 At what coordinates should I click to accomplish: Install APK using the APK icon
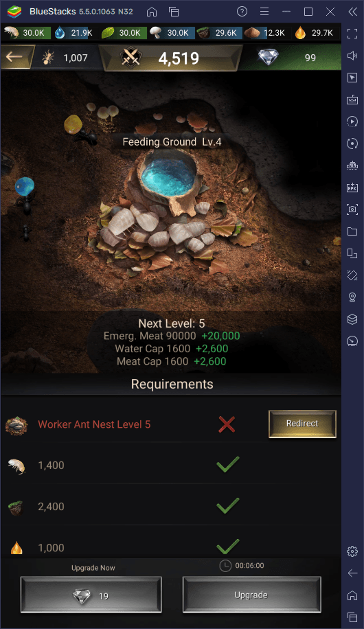352,187
